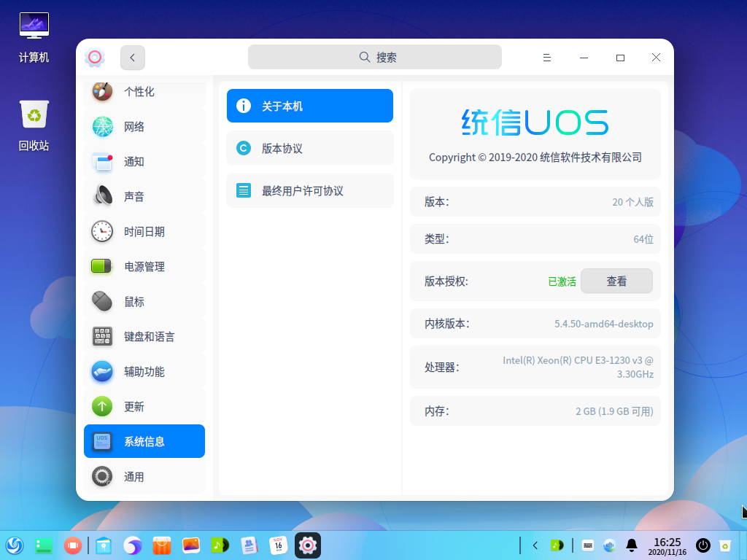Viewport: 747px width, 560px height.
Task: Launch the browser from the taskbar
Action: click(x=133, y=545)
